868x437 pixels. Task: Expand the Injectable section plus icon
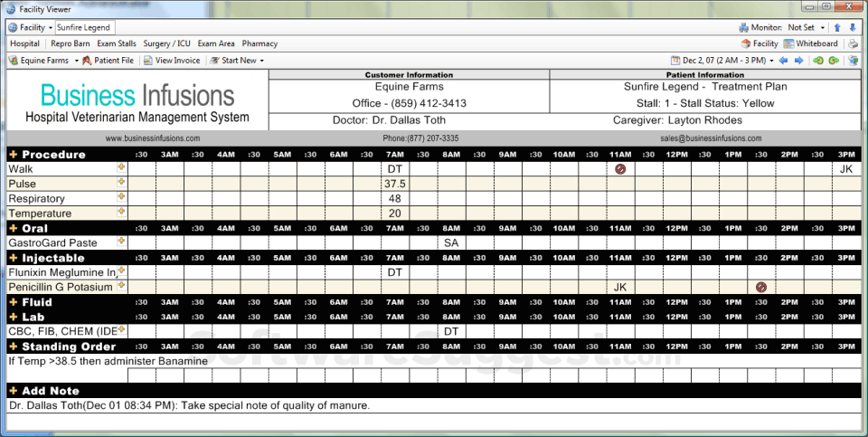(14, 258)
